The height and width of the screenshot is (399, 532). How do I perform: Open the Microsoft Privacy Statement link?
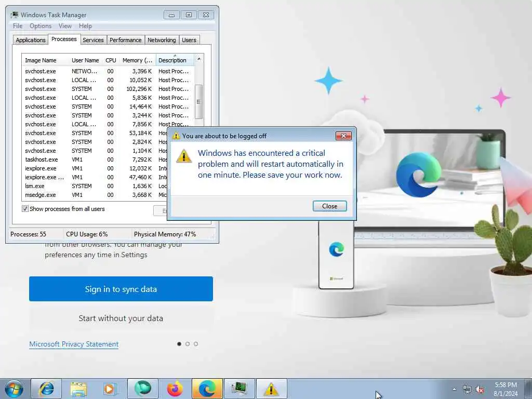pos(74,344)
